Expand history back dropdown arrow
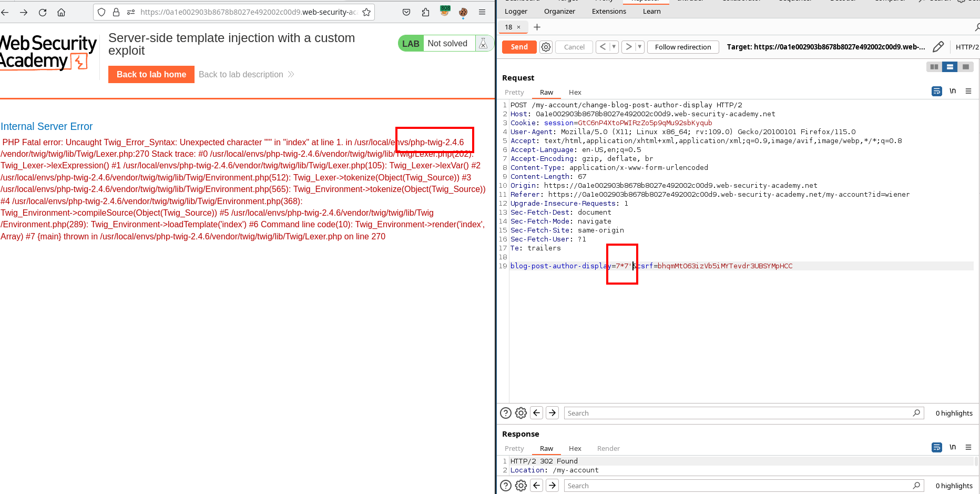 coord(614,47)
